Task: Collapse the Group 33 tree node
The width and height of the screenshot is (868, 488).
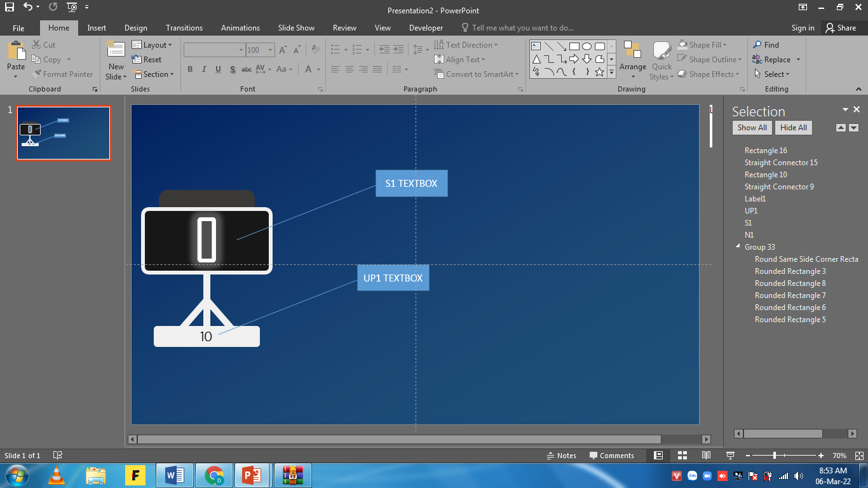Action: pos(738,247)
